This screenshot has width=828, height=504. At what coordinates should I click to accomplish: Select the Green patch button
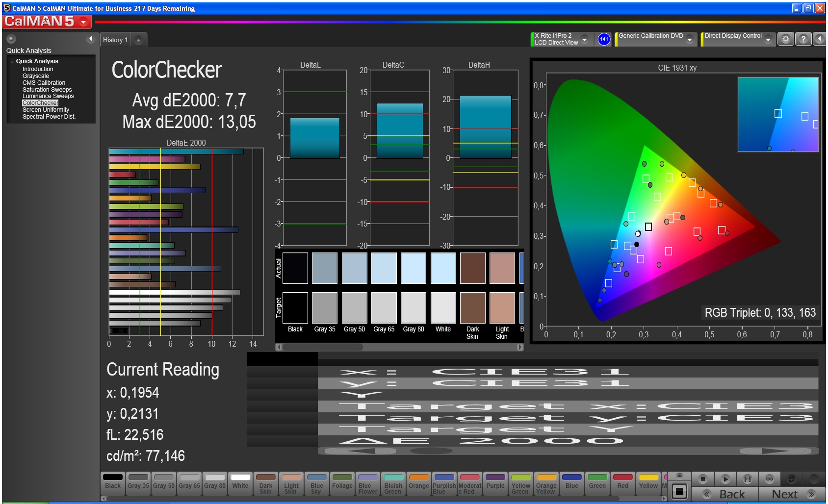[597, 483]
